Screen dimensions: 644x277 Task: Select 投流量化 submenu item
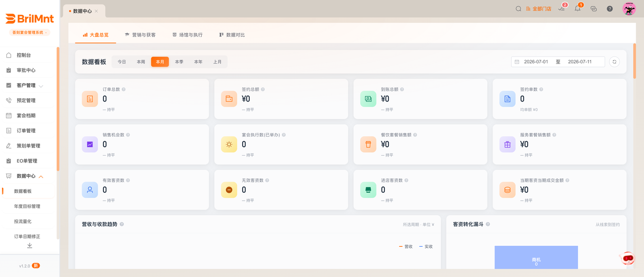click(29, 222)
